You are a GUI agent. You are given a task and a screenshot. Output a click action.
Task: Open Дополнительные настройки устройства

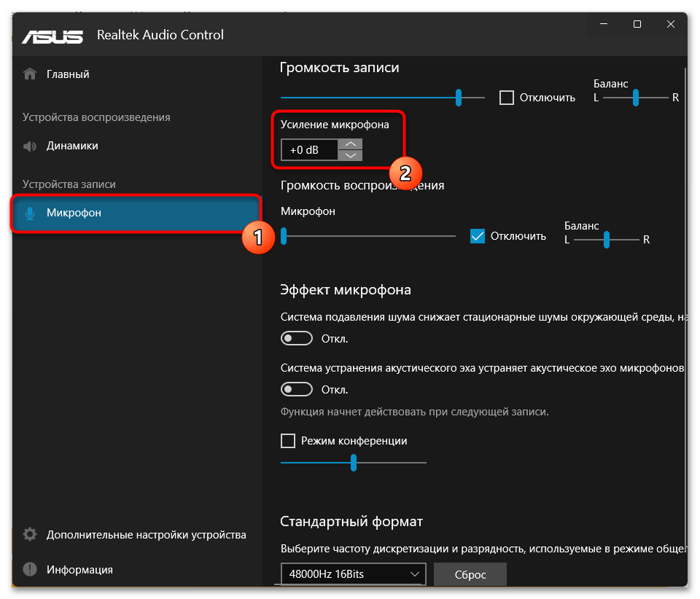(x=146, y=535)
